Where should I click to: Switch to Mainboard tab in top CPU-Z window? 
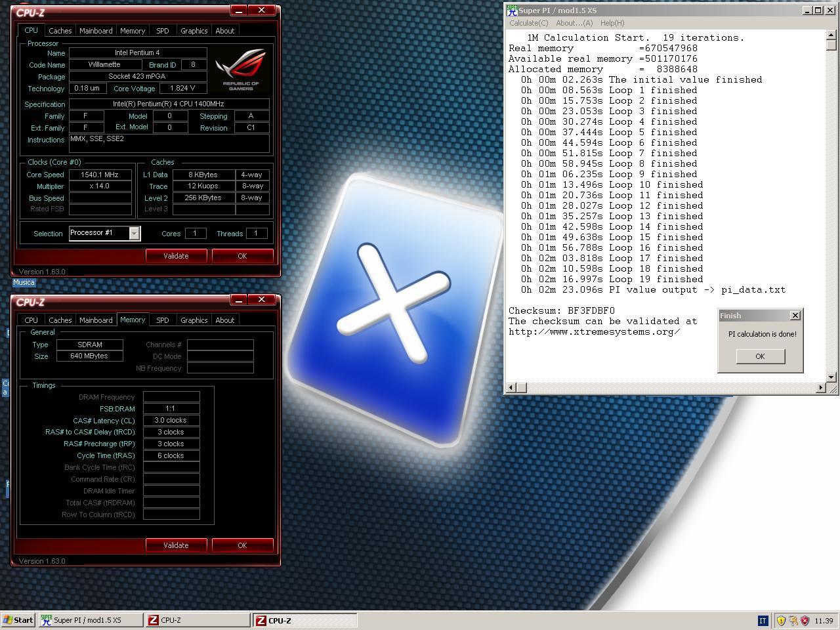point(96,31)
